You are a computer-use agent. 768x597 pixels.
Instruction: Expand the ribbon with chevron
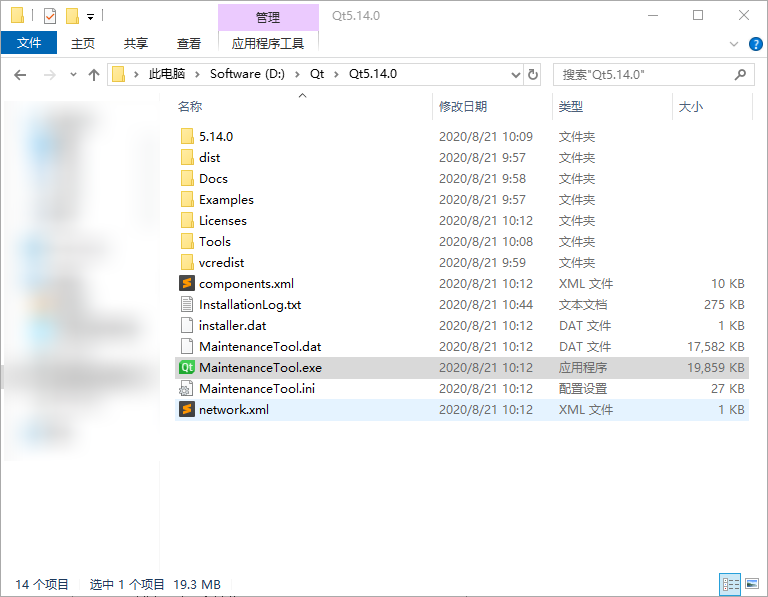[x=734, y=44]
